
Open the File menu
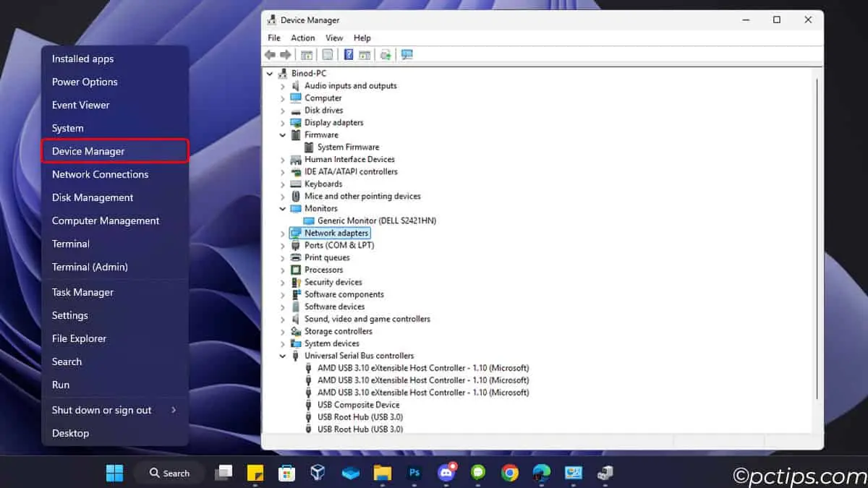click(x=274, y=38)
